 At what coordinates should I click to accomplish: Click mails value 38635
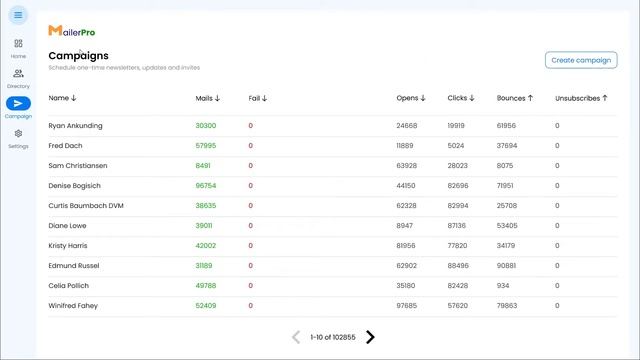pos(206,206)
